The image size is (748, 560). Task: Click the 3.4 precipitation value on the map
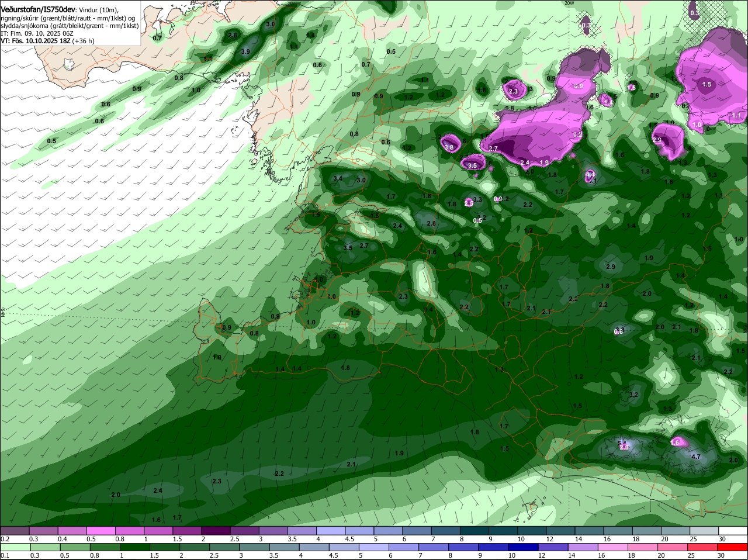pos(338,178)
